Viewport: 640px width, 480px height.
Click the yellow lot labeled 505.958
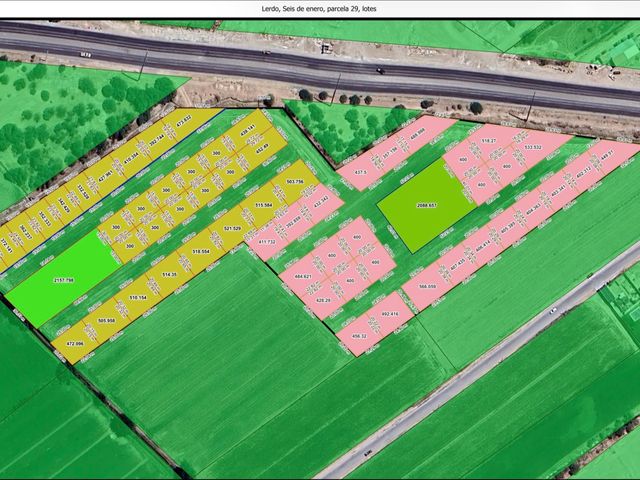(107, 321)
